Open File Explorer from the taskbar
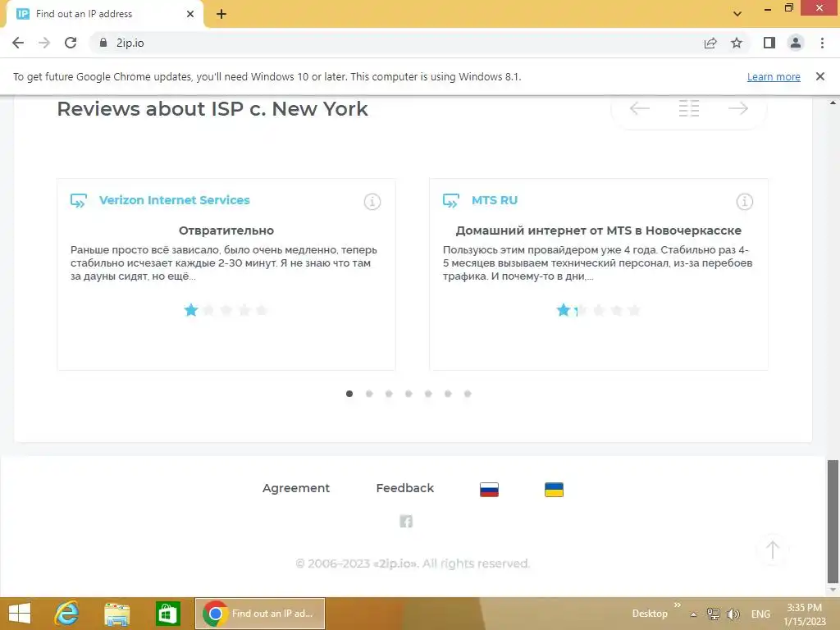This screenshot has height=630, width=840. pos(116,614)
